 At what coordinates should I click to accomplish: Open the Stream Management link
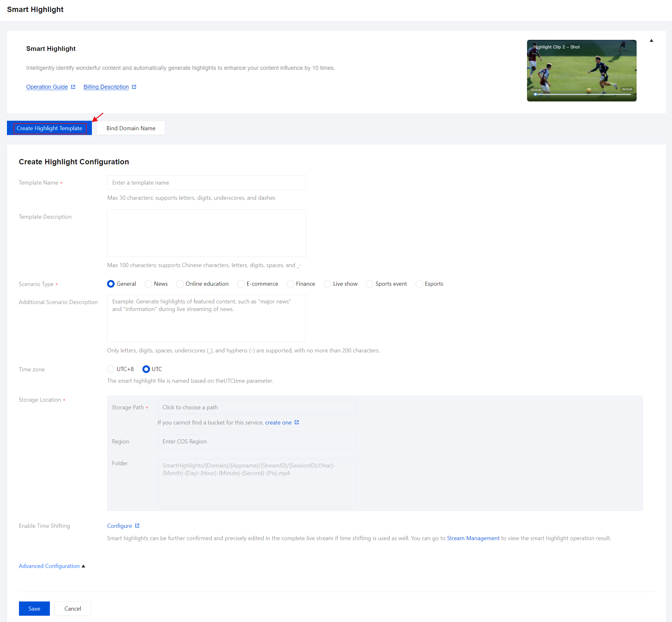tap(473, 538)
